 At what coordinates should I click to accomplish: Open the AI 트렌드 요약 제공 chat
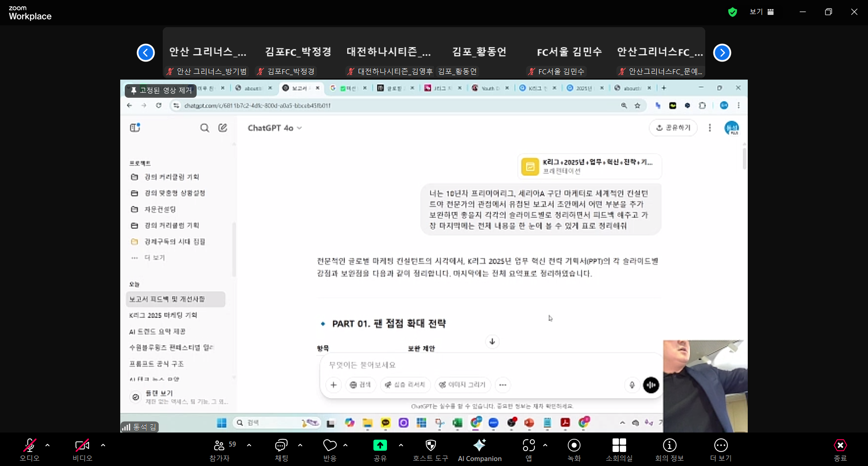(157, 332)
